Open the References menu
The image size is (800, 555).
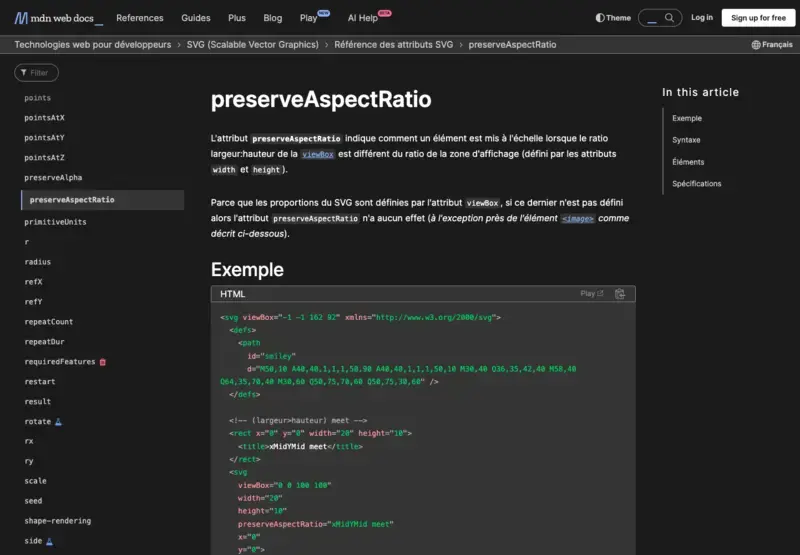point(140,18)
